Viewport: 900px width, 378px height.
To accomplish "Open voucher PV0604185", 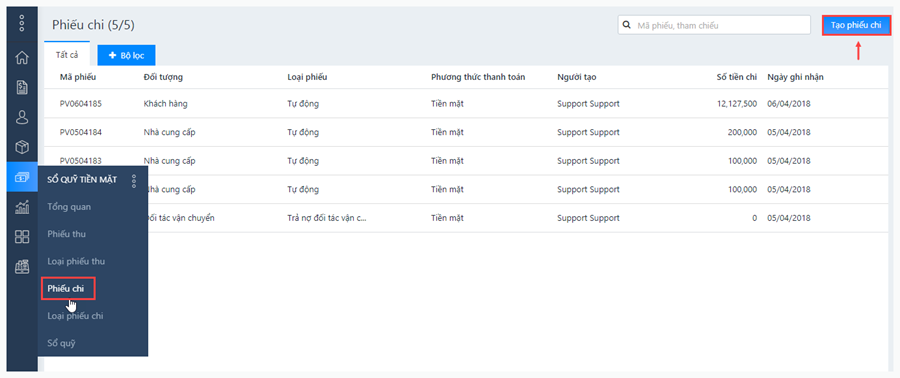I will [x=81, y=104].
